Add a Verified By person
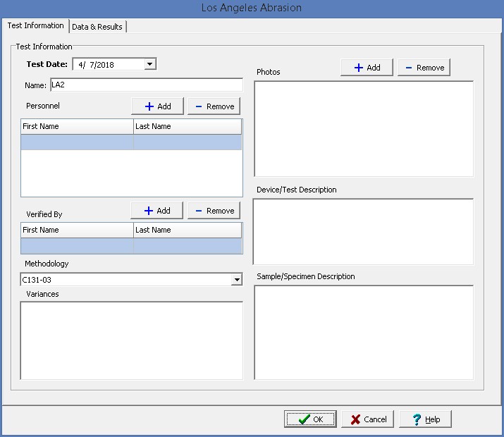Viewport: 504px width, 437px height. pos(156,211)
